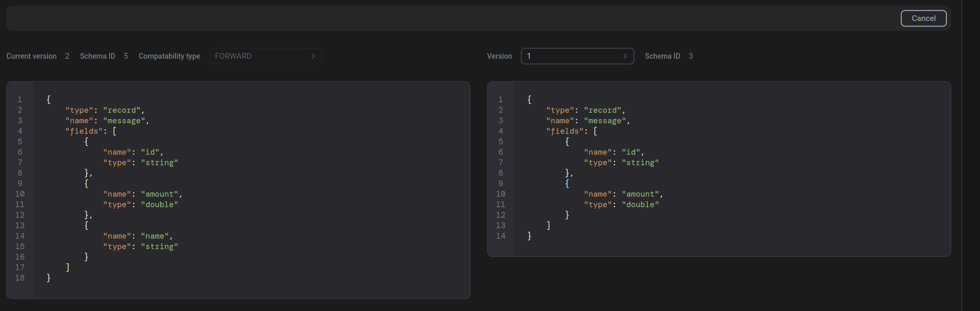Screen dimensions: 980x311
Task: Click the "Current version" label
Action: (x=31, y=56)
